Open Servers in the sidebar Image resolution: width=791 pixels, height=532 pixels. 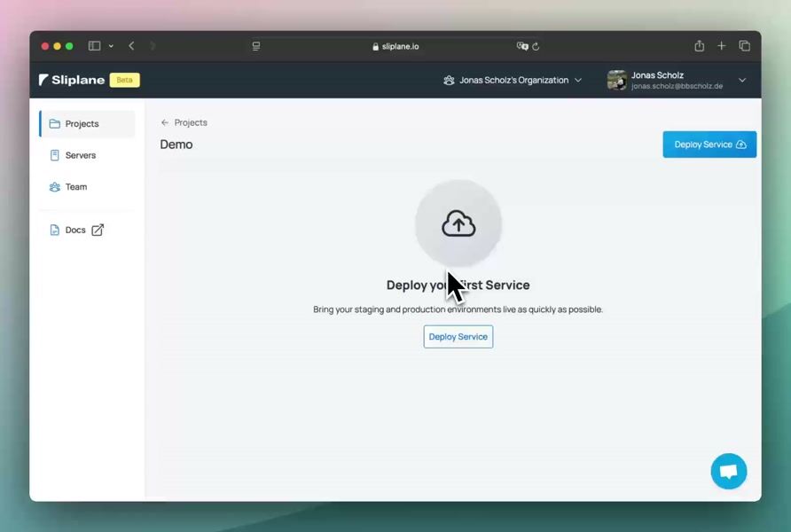pyautogui.click(x=80, y=155)
